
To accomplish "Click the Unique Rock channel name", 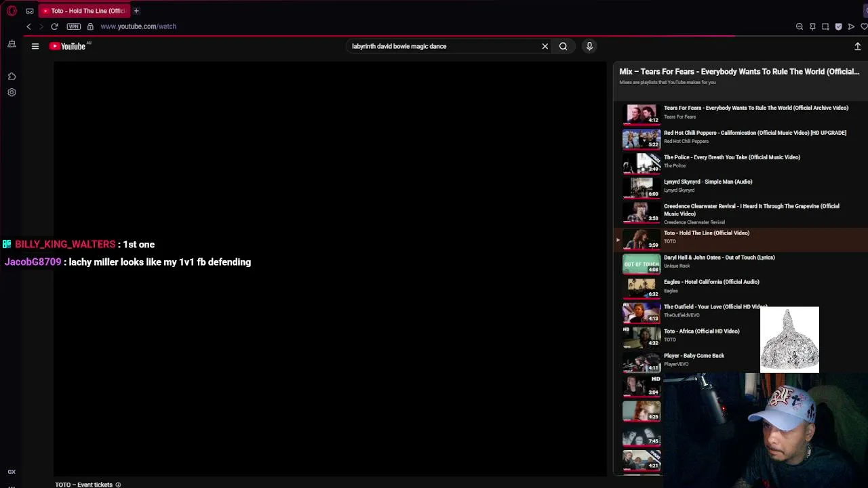I will 677,266.
